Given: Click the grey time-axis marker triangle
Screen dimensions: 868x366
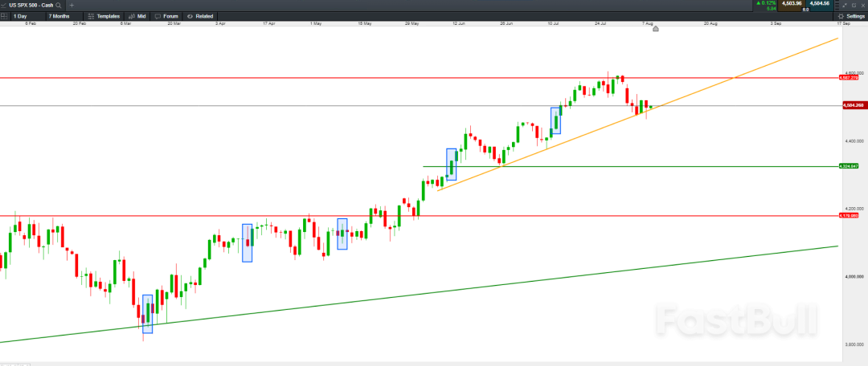Looking at the screenshot, I should pyautogui.click(x=656, y=29).
